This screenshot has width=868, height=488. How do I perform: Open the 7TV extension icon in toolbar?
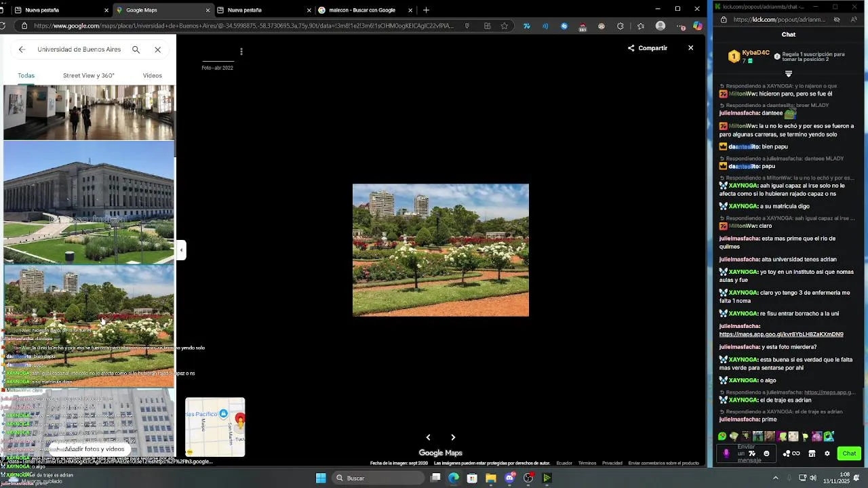point(527,26)
